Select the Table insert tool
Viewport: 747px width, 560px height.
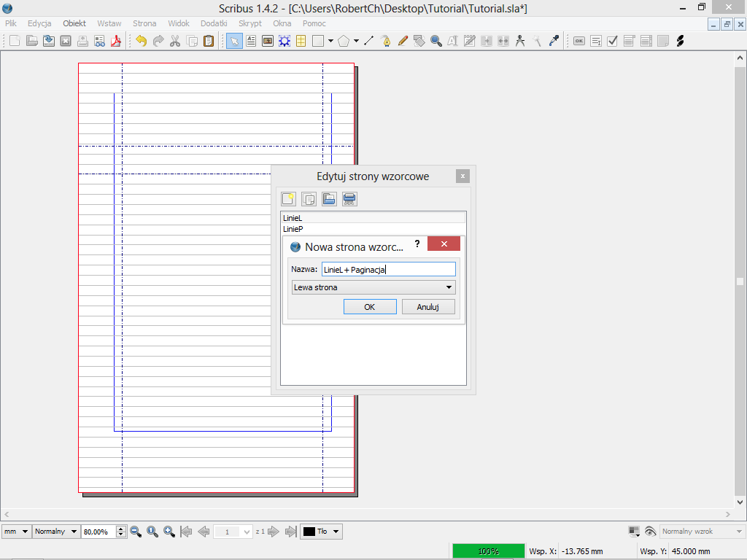[301, 41]
